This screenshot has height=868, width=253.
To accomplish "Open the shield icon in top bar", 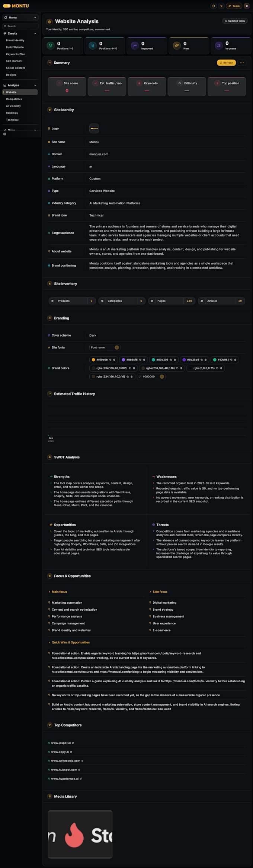I will click(214, 6).
